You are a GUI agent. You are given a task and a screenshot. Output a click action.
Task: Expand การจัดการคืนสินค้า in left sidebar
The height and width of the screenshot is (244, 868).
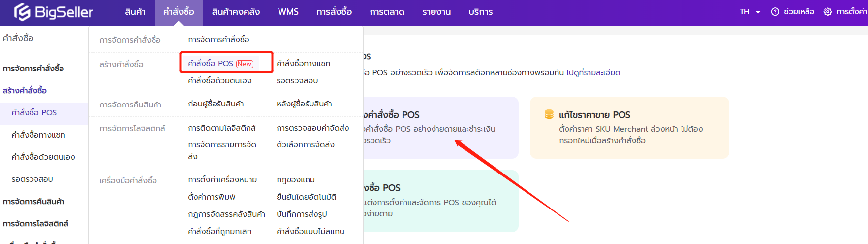33,202
